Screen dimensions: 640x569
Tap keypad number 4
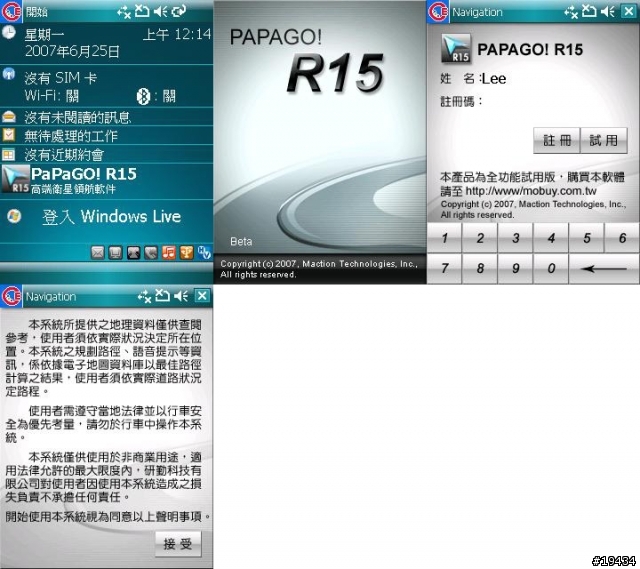pyautogui.click(x=551, y=238)
